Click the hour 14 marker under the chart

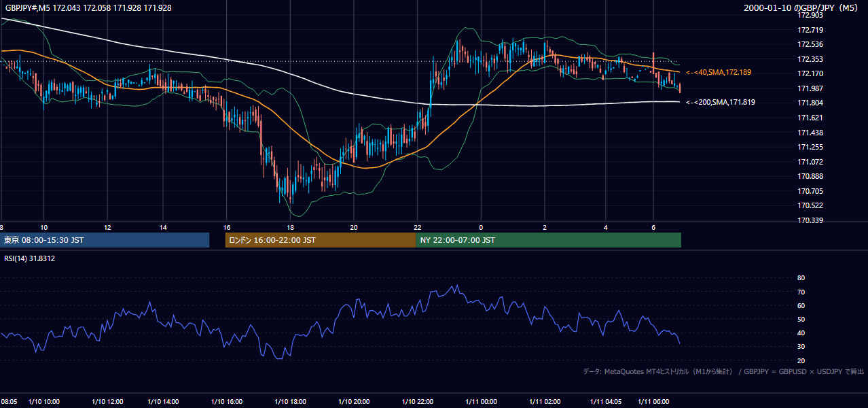point(163,227)
